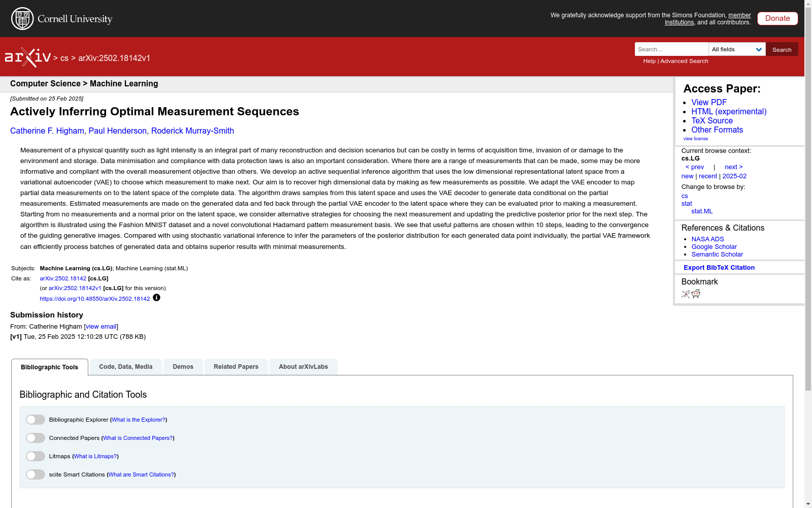Focus the Search input field
The image size is (812, 508).
pyautogui.click(x=671, y=49)
